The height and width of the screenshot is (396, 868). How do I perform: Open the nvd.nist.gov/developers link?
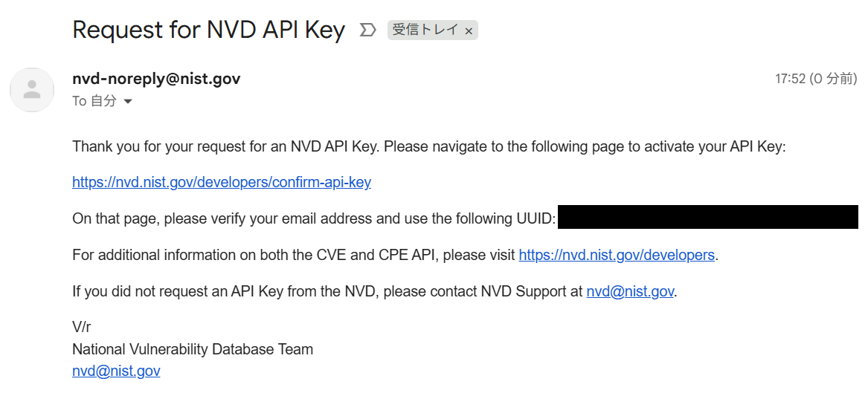tap(617, 255)
